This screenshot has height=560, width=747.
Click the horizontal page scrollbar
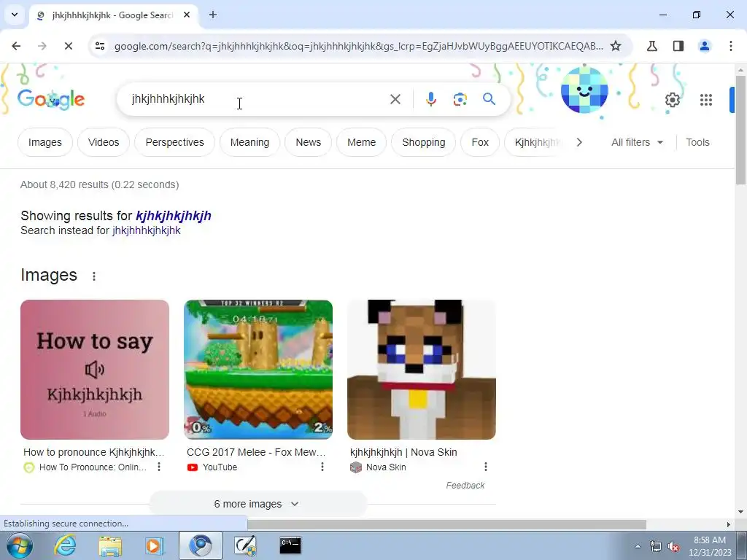446,524
